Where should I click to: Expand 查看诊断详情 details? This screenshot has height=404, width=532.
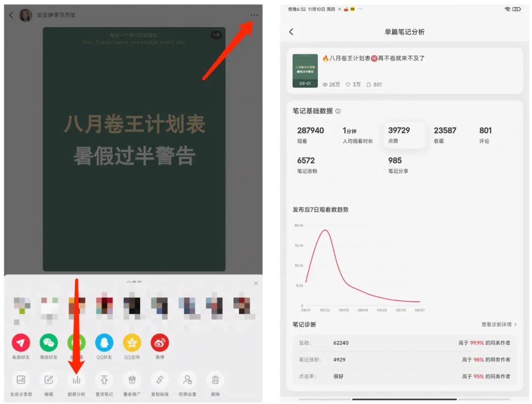(499, 324)
